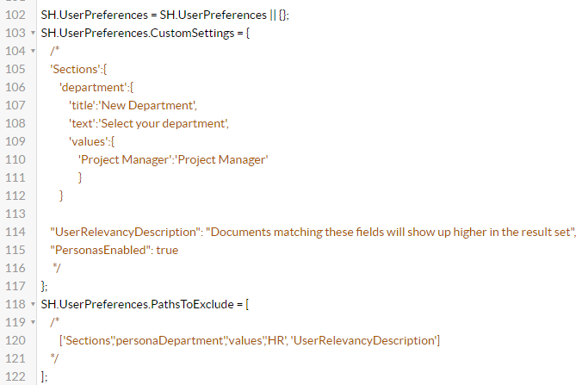Click line number 110 in the gutter
The image size is (588, 385).
(x=15, y=159)
